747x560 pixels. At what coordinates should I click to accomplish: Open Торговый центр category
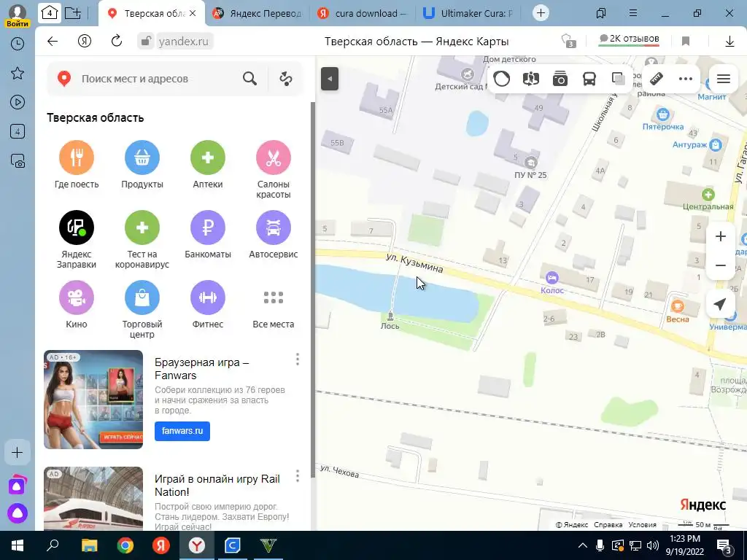pos(142,310)
